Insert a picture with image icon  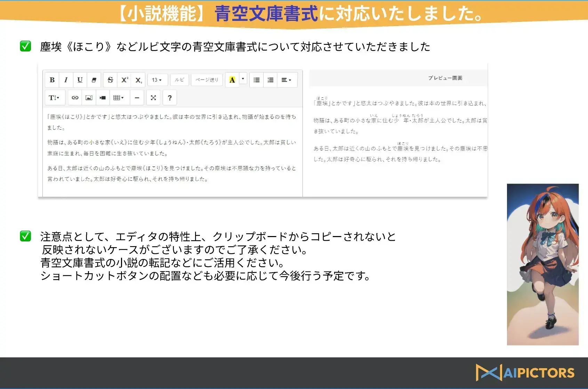89,98
